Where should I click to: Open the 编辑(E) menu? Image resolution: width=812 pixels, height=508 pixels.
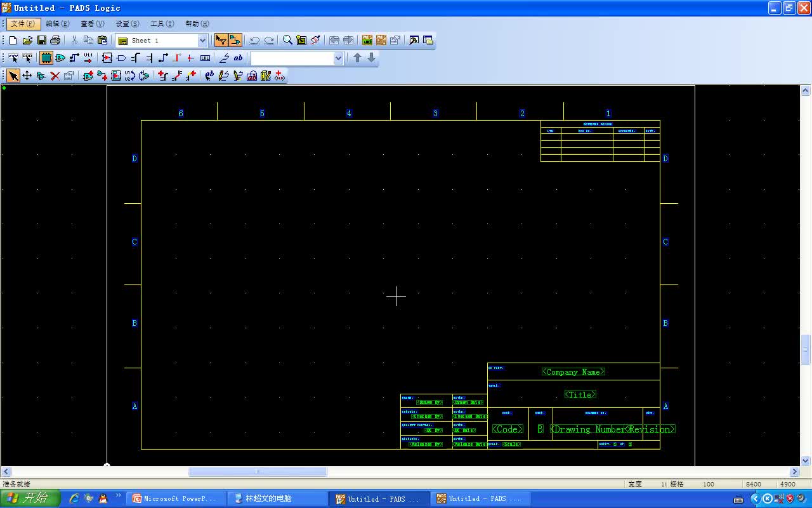click(58, 23)
